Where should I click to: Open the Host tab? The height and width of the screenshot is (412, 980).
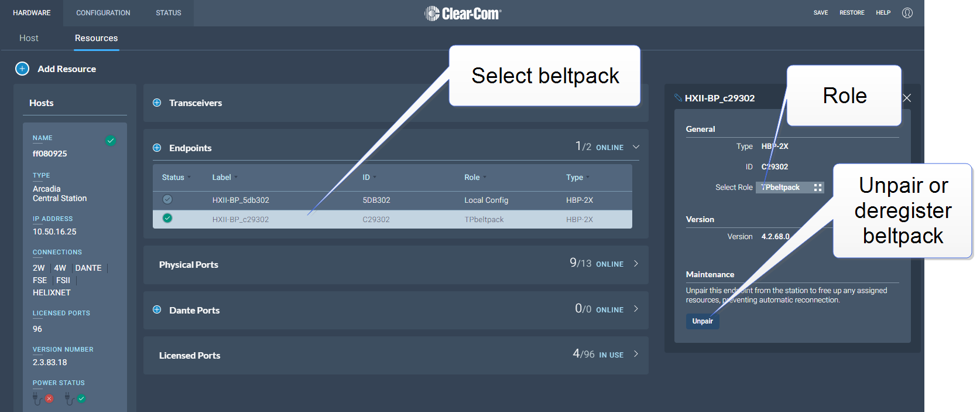(28, 38)
